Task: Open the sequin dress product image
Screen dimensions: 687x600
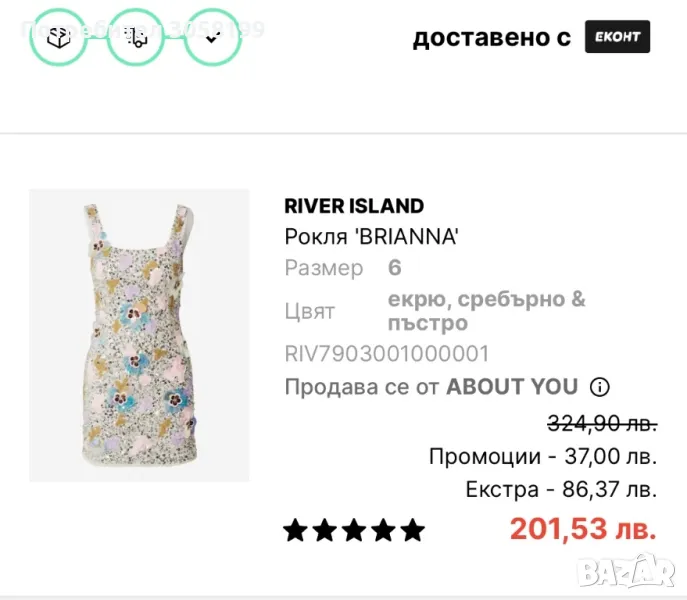Action: (x=139, y=335)
